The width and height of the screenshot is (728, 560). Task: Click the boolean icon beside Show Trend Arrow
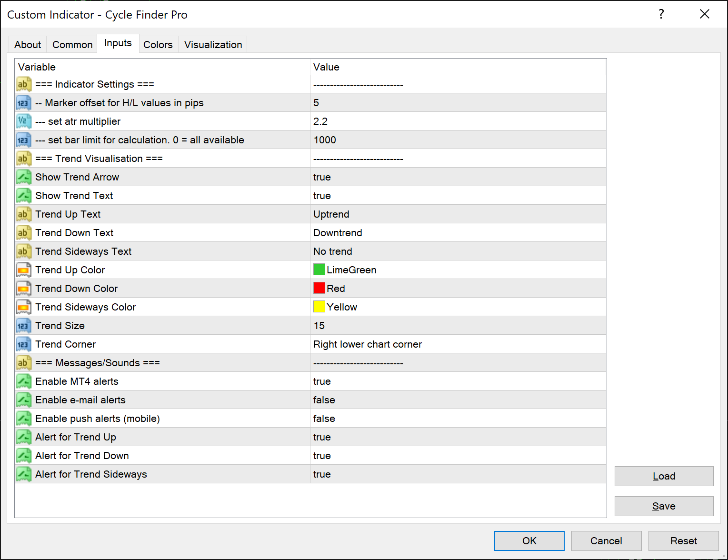[x=24, y=177]
